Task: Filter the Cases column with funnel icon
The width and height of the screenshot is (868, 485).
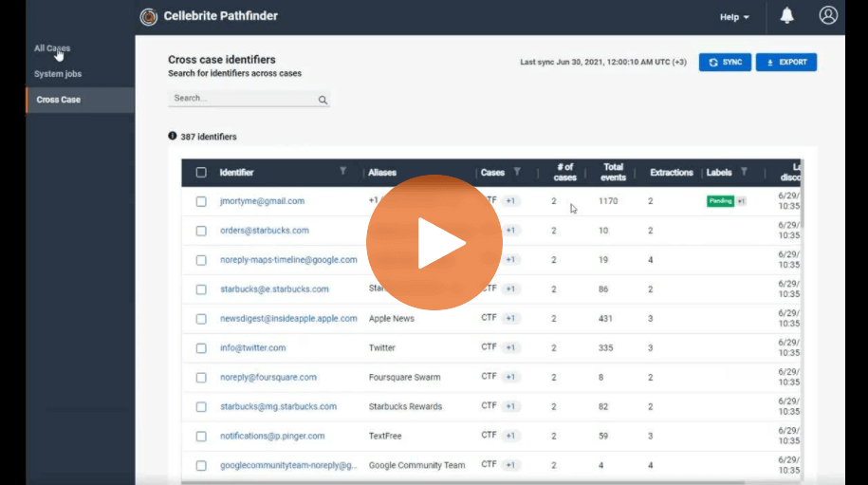Action: [517, 172]
